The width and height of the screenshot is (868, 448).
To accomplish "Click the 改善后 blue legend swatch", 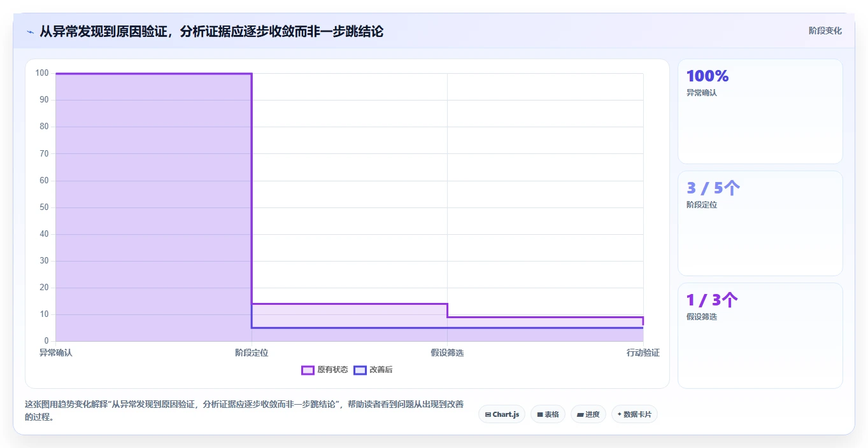I will tap(360, 370).
